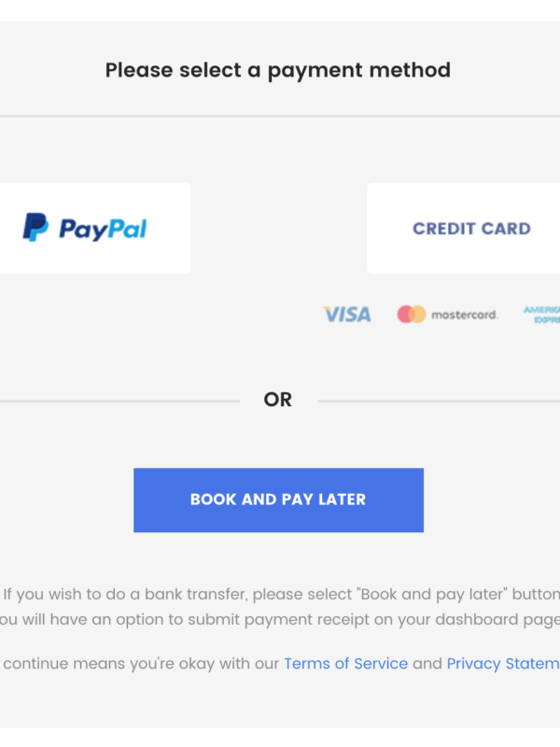Click the PayPal wordmark text
560x747 pixels.
point(103,229)
